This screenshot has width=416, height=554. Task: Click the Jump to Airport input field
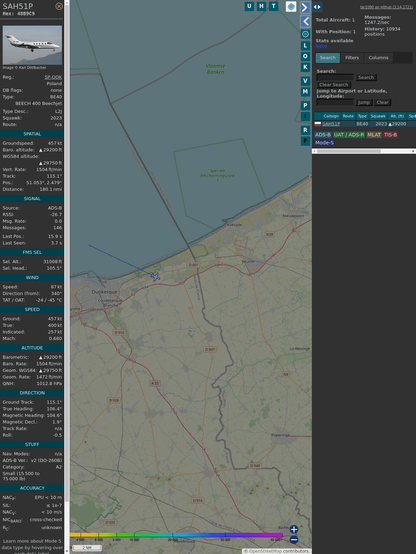(335, 102)
